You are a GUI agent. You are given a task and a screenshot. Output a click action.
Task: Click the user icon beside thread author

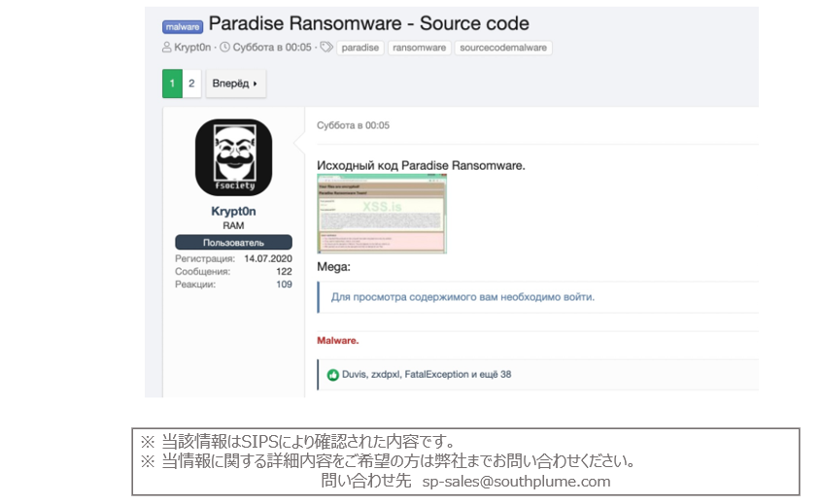coord(166,48)
